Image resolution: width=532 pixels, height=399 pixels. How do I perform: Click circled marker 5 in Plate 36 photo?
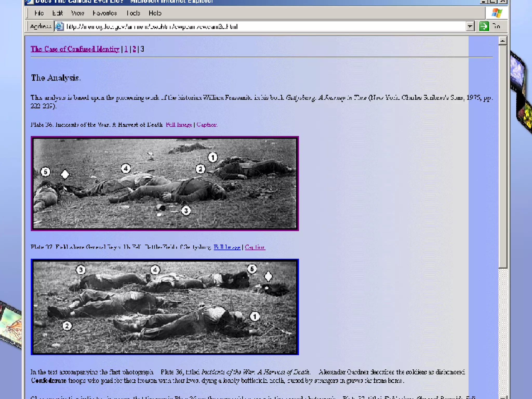coord(45,172)
